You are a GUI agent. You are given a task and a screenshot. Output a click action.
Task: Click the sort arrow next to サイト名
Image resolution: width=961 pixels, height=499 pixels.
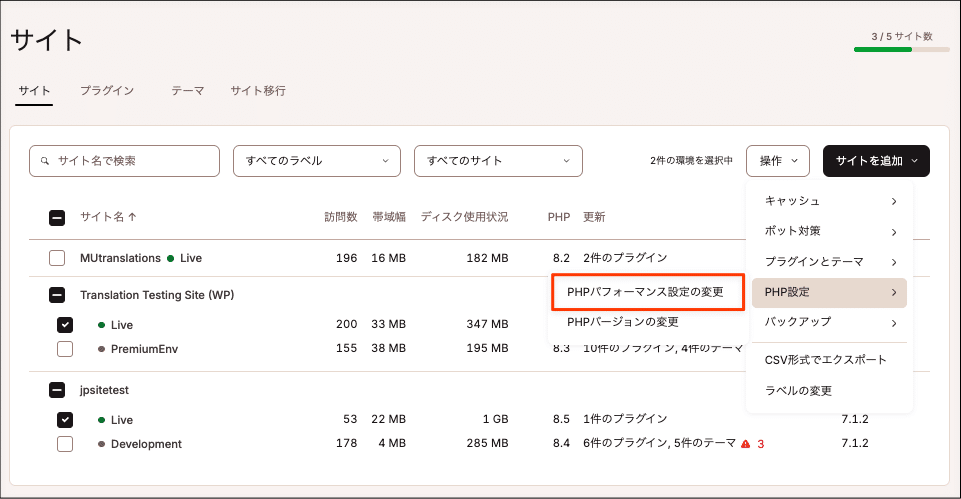[132, 217]
